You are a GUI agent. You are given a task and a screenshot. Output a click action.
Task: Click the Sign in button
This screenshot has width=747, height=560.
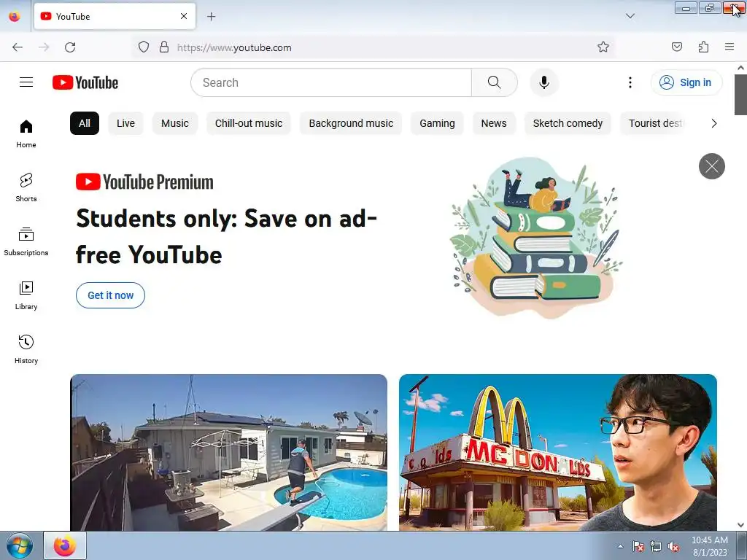pos(686,82)
